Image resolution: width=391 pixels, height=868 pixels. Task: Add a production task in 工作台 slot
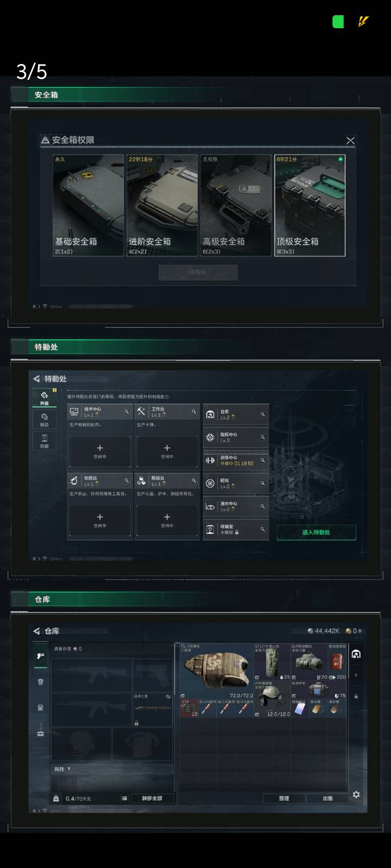[167, 451]
